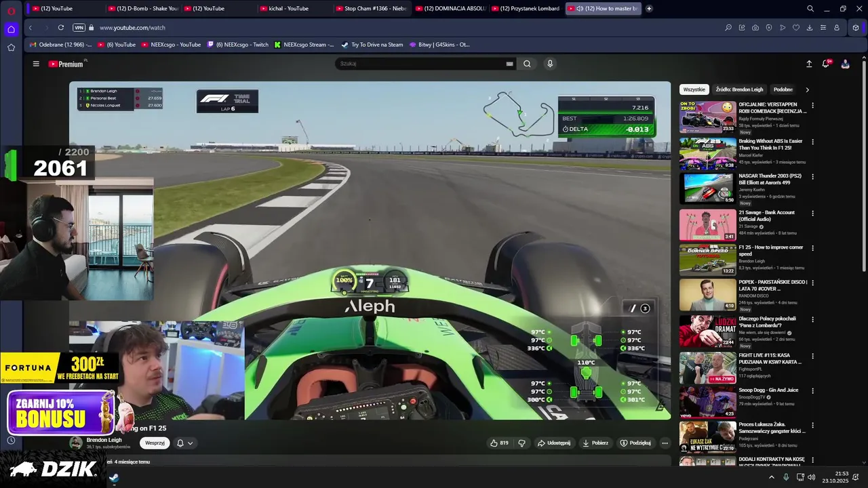Image resolution: width=868 pixels, height=488 pixels.
Task: Open browser tab search magnifier
Action: point(810,9)
